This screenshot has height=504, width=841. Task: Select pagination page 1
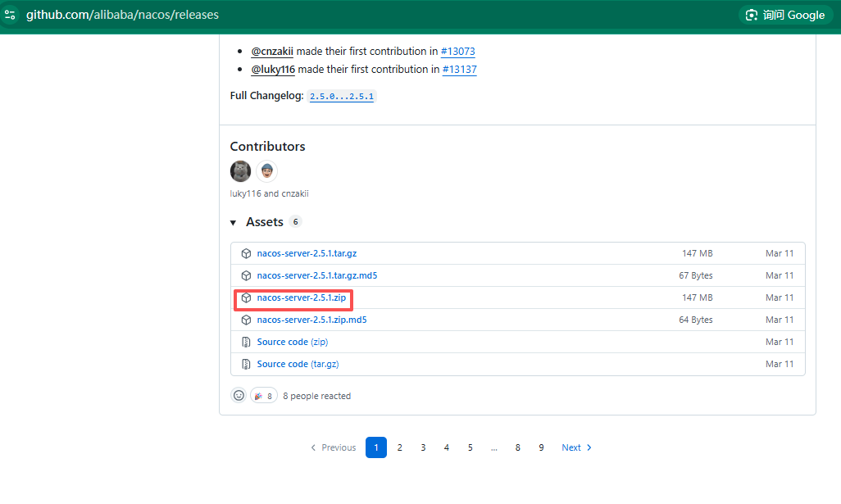(376, 447)
